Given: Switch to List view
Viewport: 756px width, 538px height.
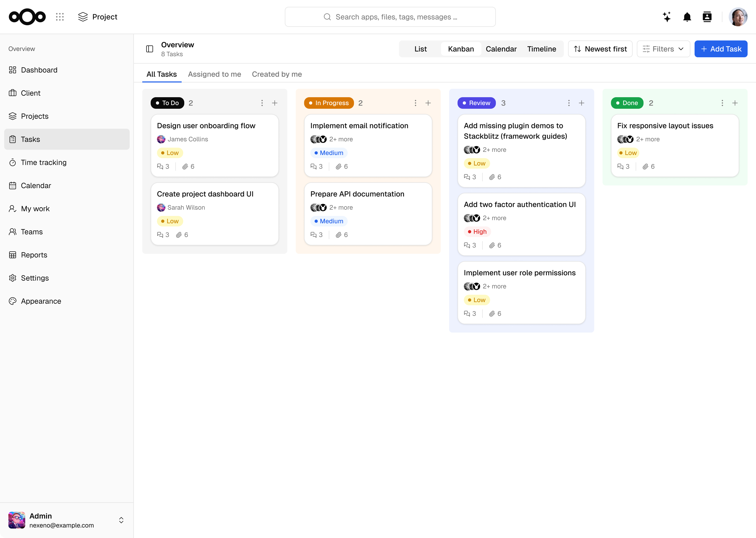Looking at the screenshot, I should pos(420,49).
